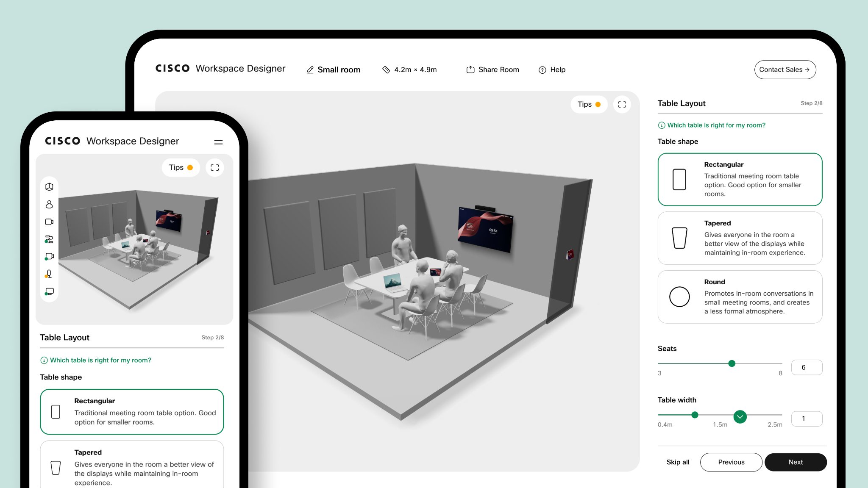This screenshot has width=868, height=488.
Task: Select the Round table shape option
Action: click(x=740, y=297)
